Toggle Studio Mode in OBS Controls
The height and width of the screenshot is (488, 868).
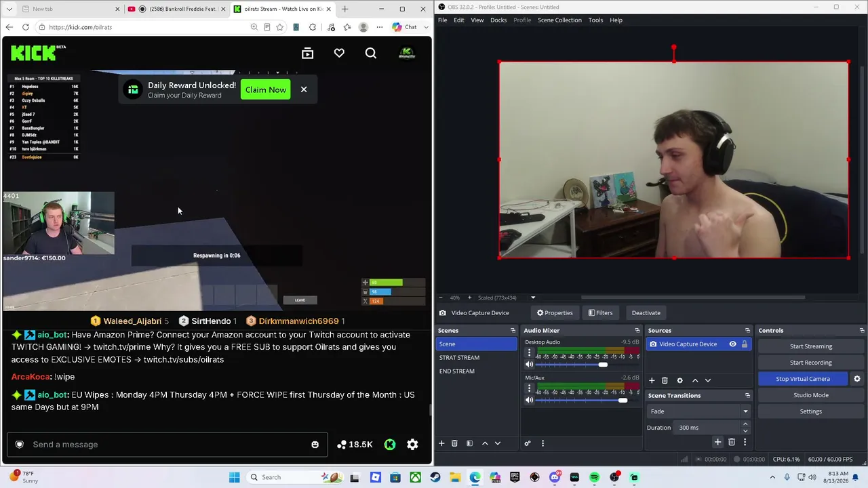811,395
